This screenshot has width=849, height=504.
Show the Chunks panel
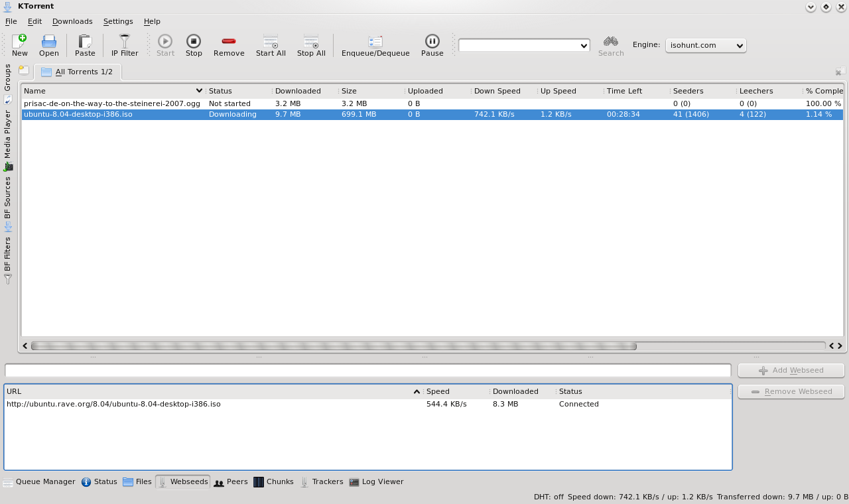[x=273, y=482]
